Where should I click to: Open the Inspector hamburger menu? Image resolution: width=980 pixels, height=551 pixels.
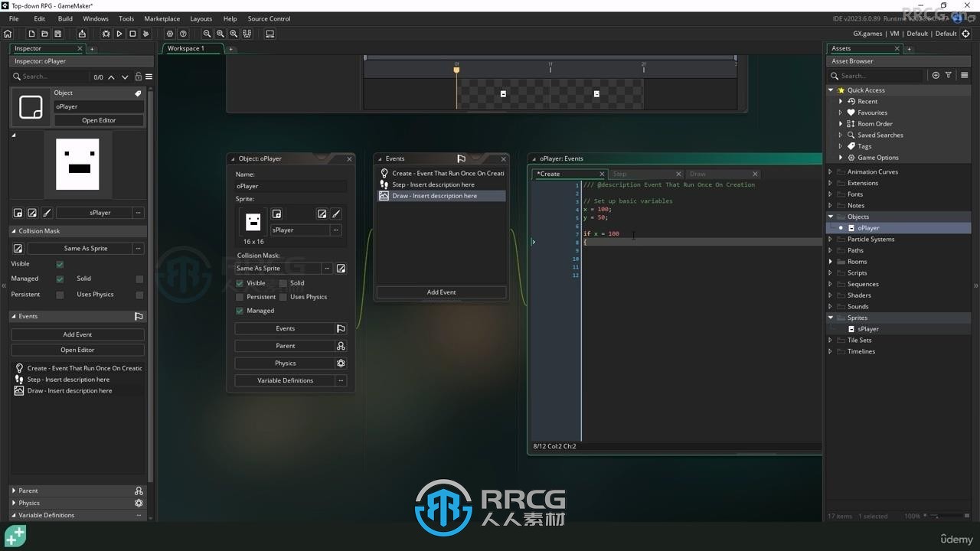(149, 77)
